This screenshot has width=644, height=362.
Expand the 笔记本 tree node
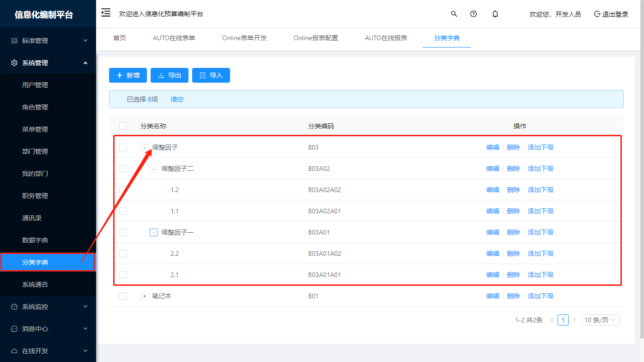pyautogui.click(x=144, y=296)
